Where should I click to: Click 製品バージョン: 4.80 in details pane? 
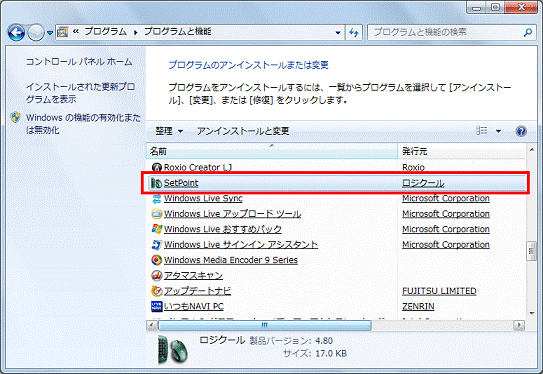coord(291,341)
